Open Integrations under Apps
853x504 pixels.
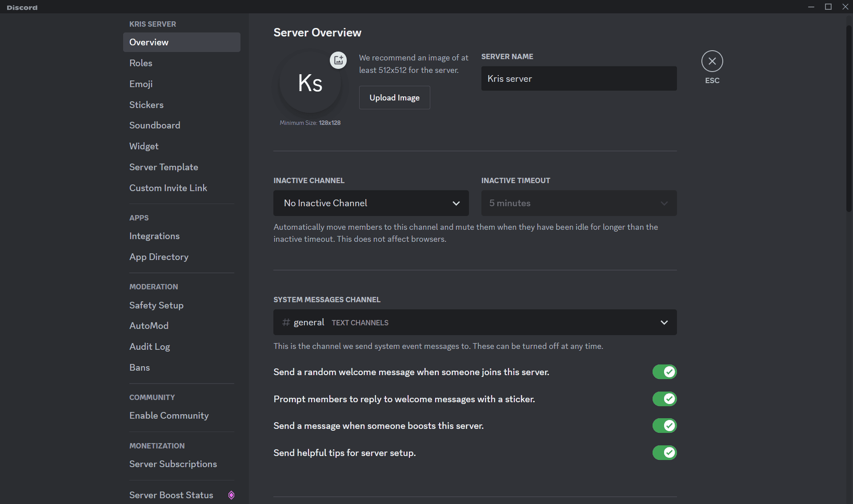(181, 236)
